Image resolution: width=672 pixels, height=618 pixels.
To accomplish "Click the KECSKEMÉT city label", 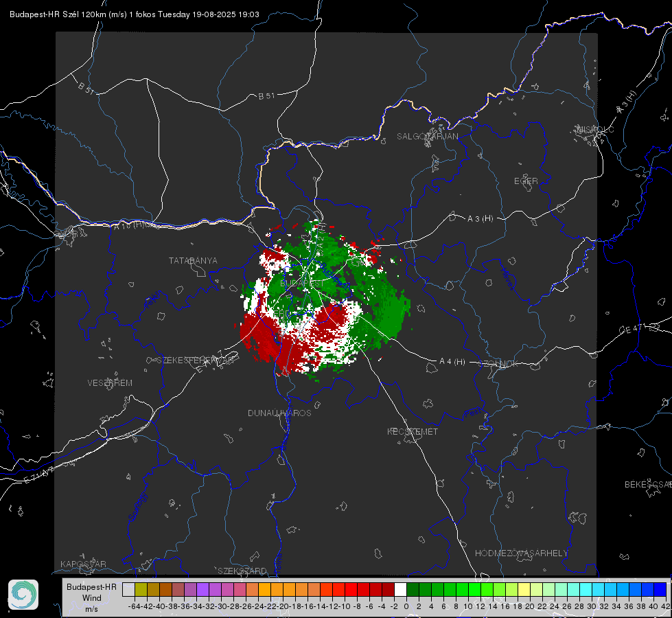I will tap(413, 431).
